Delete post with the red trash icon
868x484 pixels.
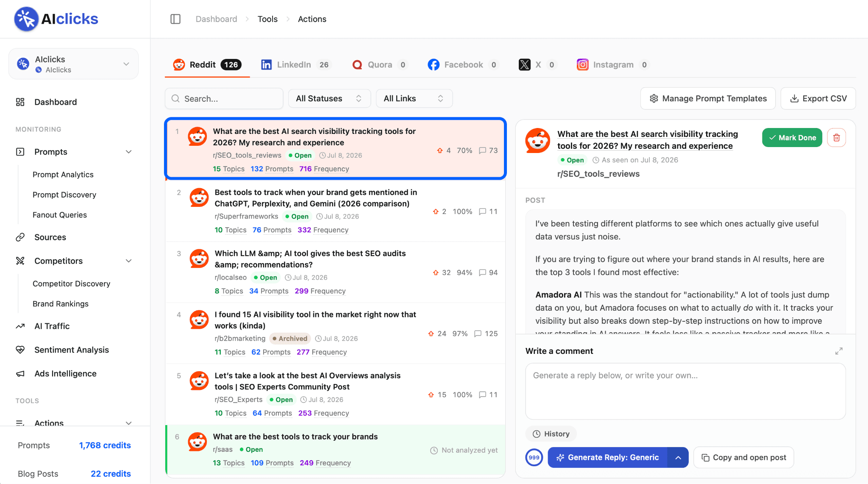coord(837,137)
